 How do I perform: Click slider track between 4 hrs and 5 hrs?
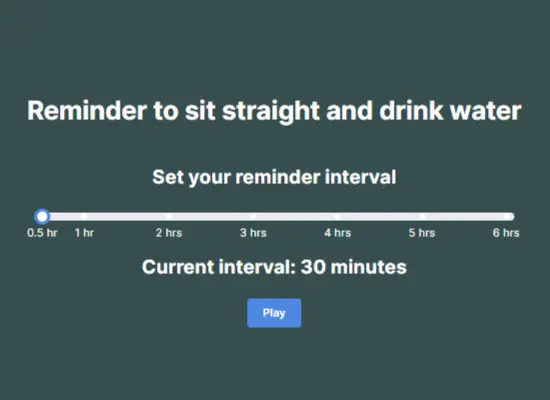point(380,216)
